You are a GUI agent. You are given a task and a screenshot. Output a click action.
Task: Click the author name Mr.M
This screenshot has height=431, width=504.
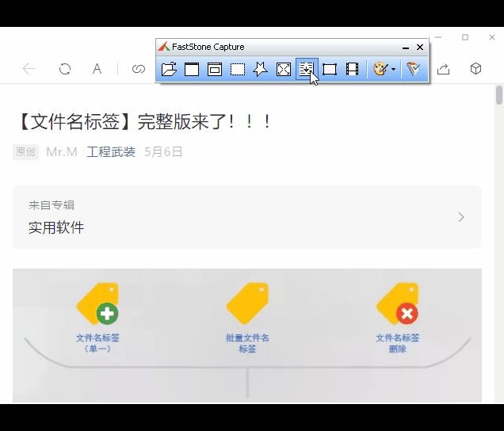pos(62,152)
